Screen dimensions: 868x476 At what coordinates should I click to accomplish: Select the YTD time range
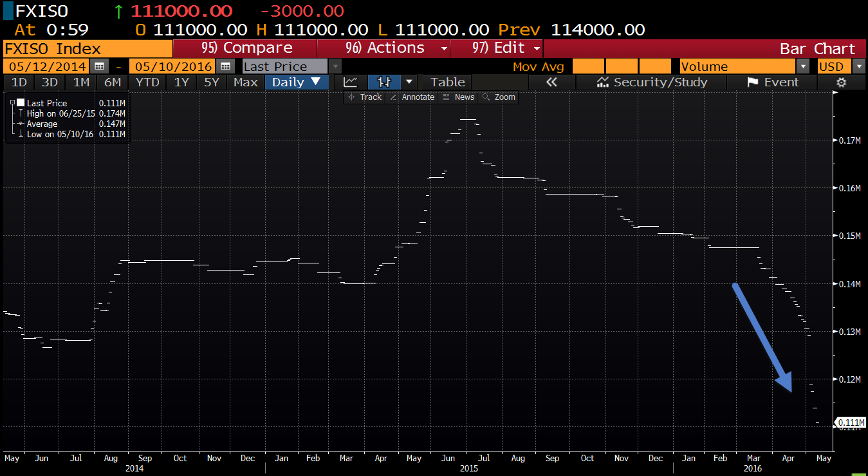[x=147, y=82]
